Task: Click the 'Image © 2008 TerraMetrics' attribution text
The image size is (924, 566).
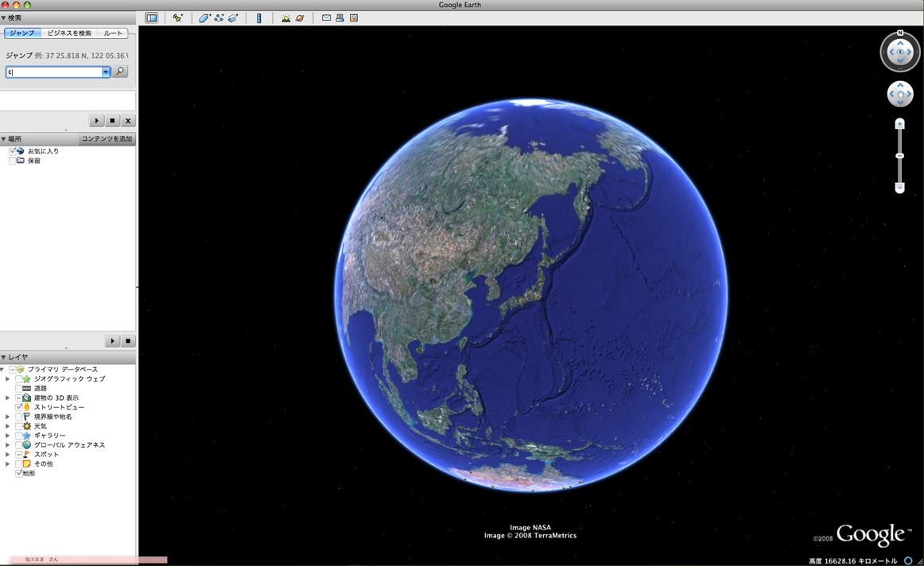Action: (x=530, y=535)
